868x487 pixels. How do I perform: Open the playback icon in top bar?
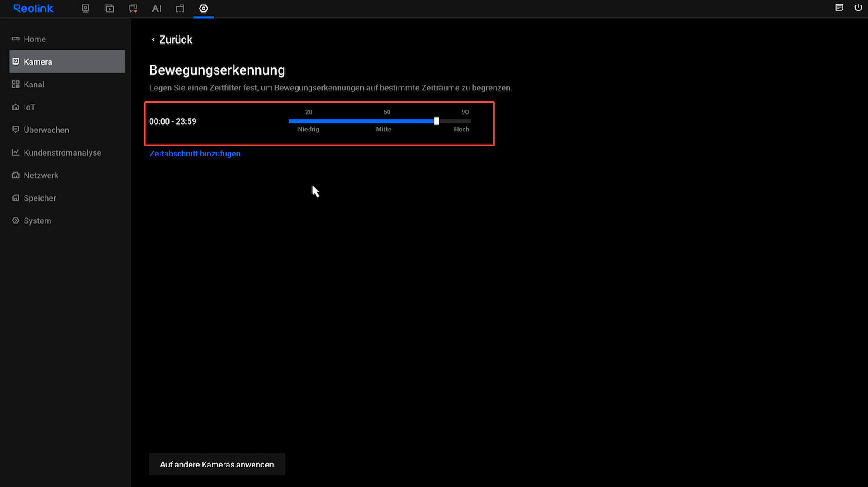point(109,8)
